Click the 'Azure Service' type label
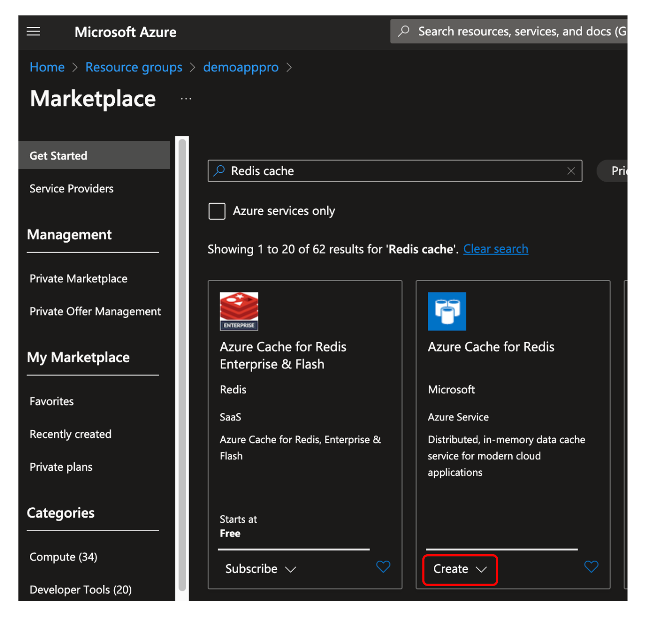 pos(458,417)
